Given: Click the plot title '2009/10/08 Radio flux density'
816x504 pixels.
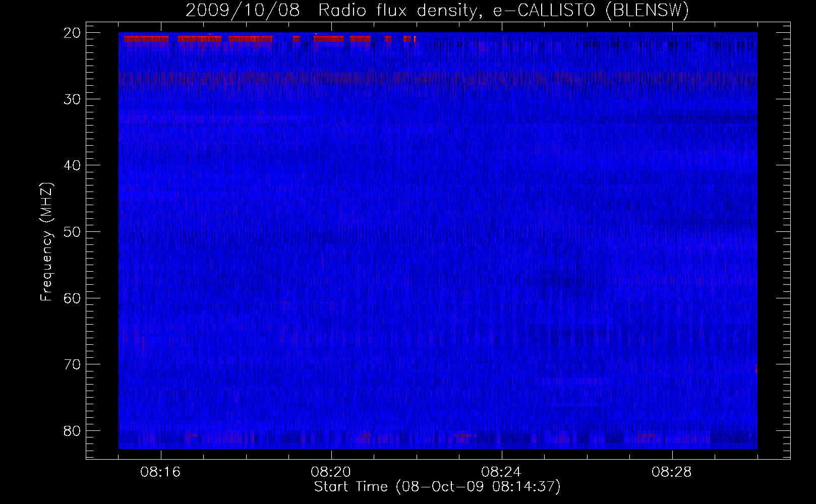Looking at the screenshot, I should click(437, 10).
